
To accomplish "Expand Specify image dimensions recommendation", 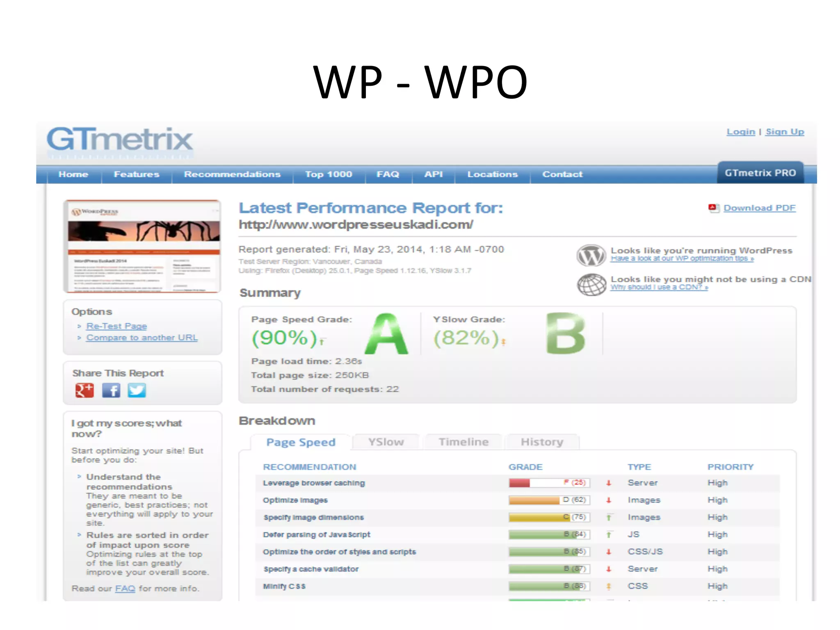I will click(x=313, y=518).
